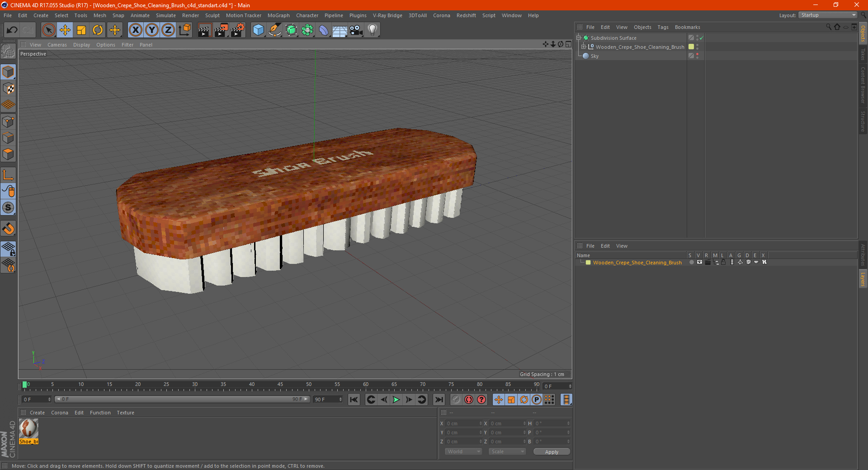The width and height of the screenshot is (868, 470).
Task: Switch to Polygons mode
Action: [8, 154]
